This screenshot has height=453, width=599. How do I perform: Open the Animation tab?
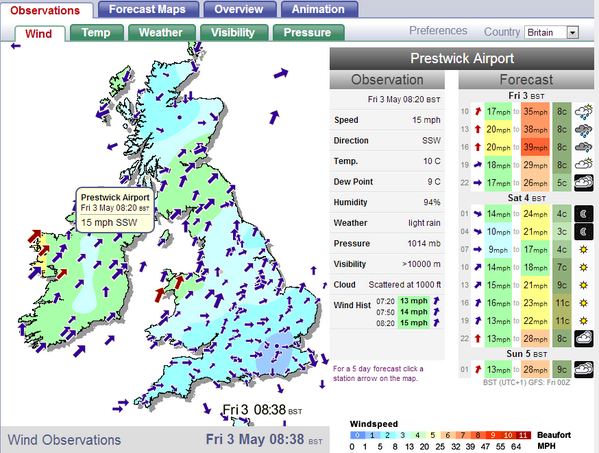click(x=319, y=10)
